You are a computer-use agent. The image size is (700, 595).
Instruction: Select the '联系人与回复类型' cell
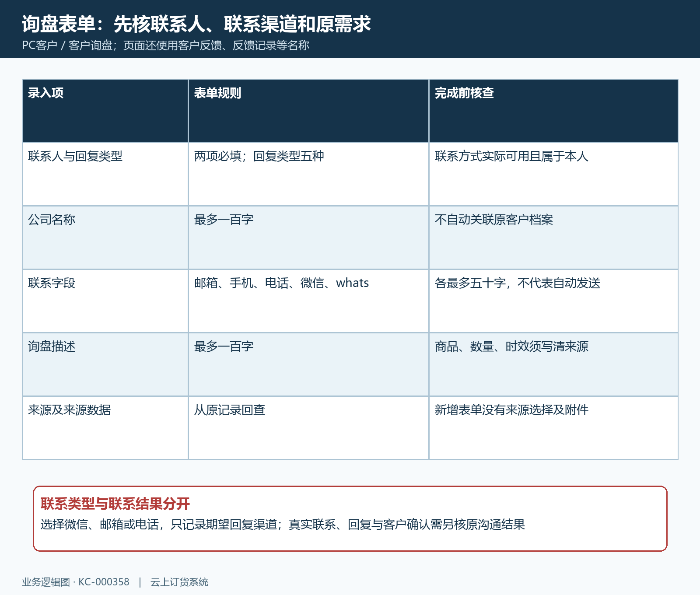[105, 174]
